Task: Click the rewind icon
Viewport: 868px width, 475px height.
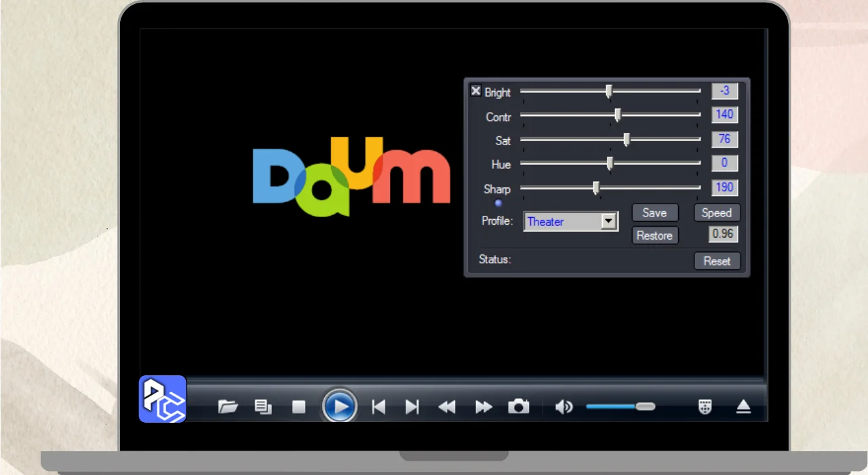Action: pos(447,406)
